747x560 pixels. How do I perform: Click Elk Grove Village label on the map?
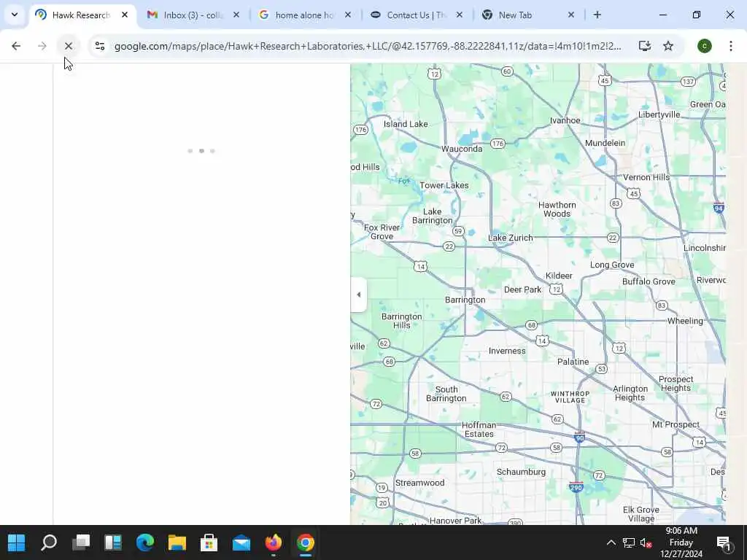(x=640, y=514)
